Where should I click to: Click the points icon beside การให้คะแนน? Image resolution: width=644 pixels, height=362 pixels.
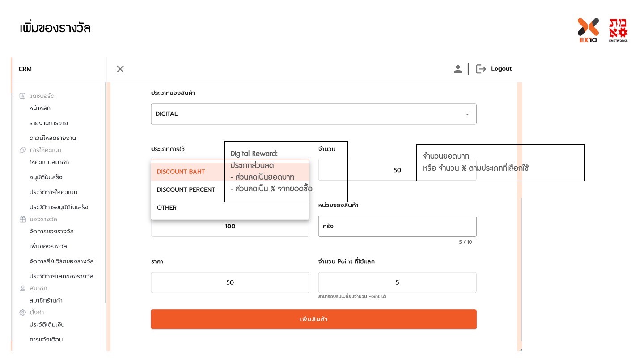[23, 150]
